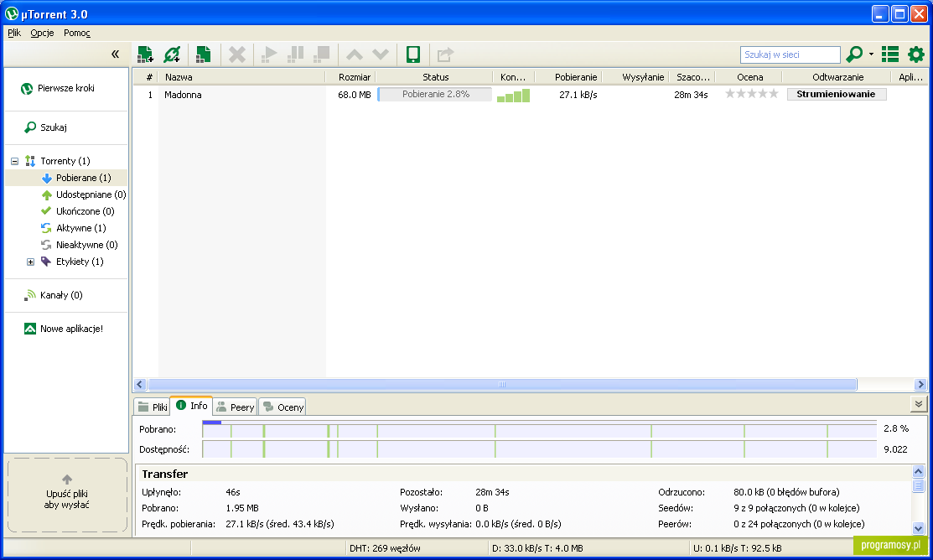This screenshot has height=560, width=933.
Task: Click the Upuść pliki aby wysłać drop area
Action: coord(67,495)
